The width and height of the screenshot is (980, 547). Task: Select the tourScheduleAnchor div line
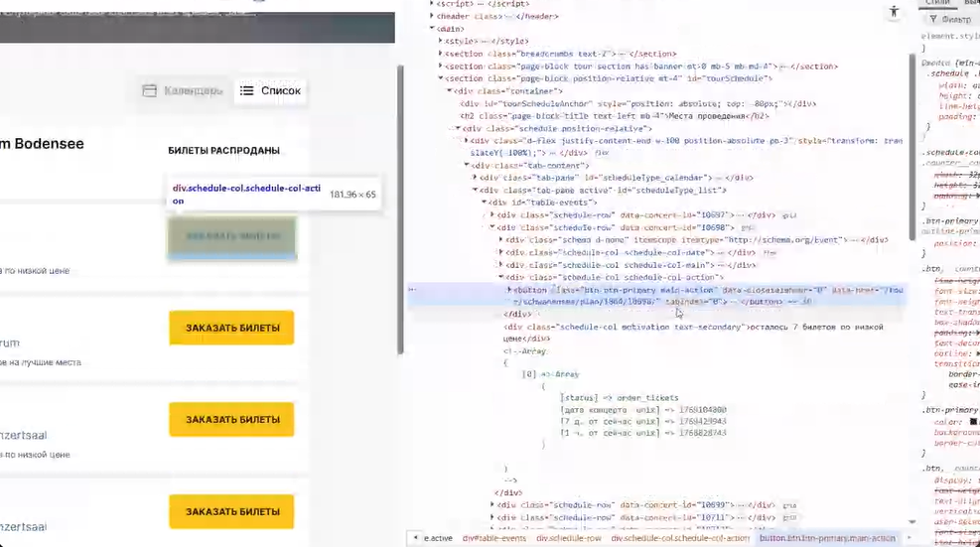pyautogui.click(x=638, y=104)
